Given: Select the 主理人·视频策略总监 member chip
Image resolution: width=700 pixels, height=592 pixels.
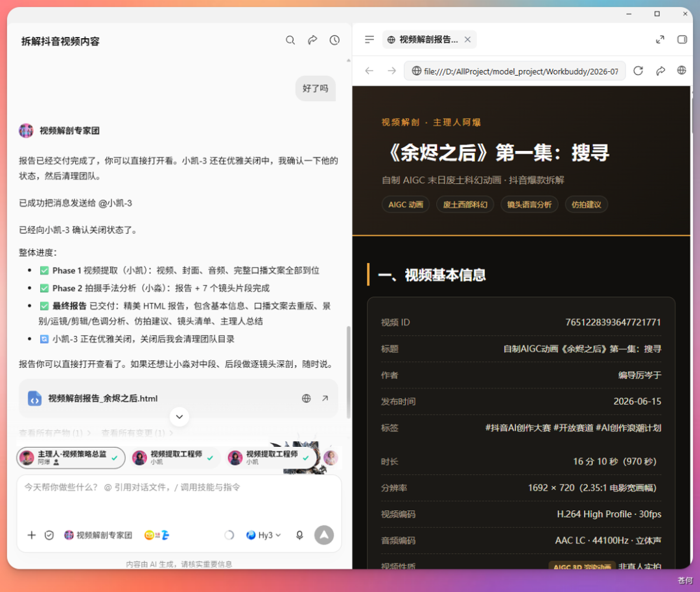Looking at the screenshot, I should (71, 458).
